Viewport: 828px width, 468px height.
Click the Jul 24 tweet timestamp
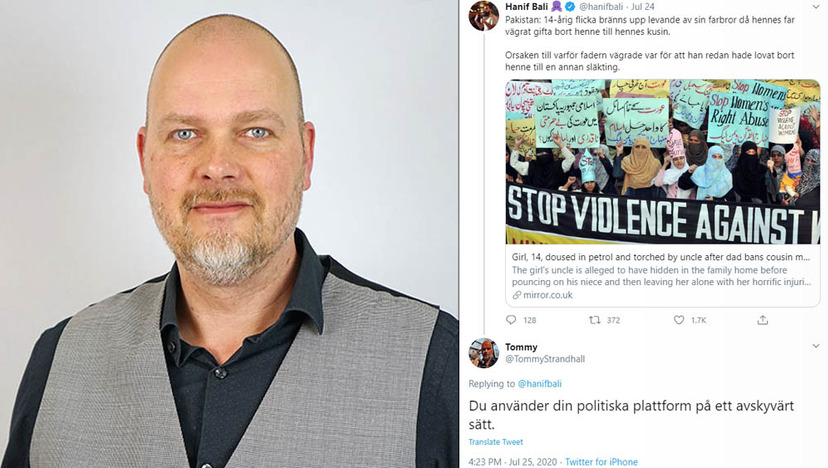(x=643, y=7)
